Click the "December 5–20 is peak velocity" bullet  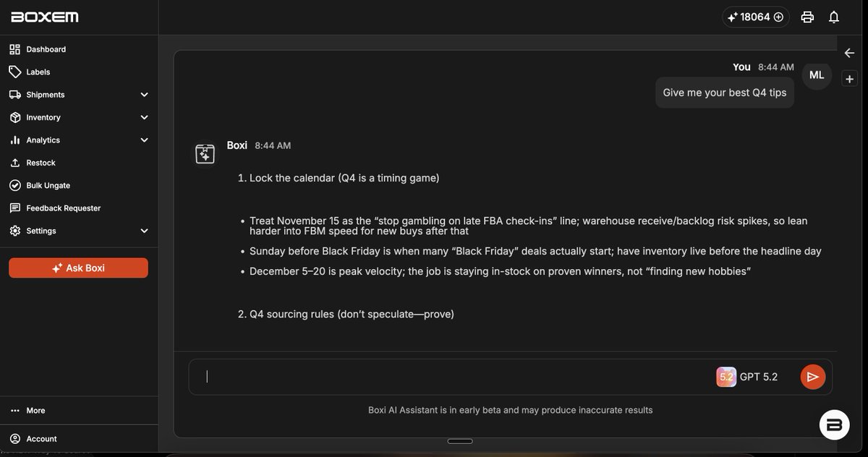click(500, 271)
